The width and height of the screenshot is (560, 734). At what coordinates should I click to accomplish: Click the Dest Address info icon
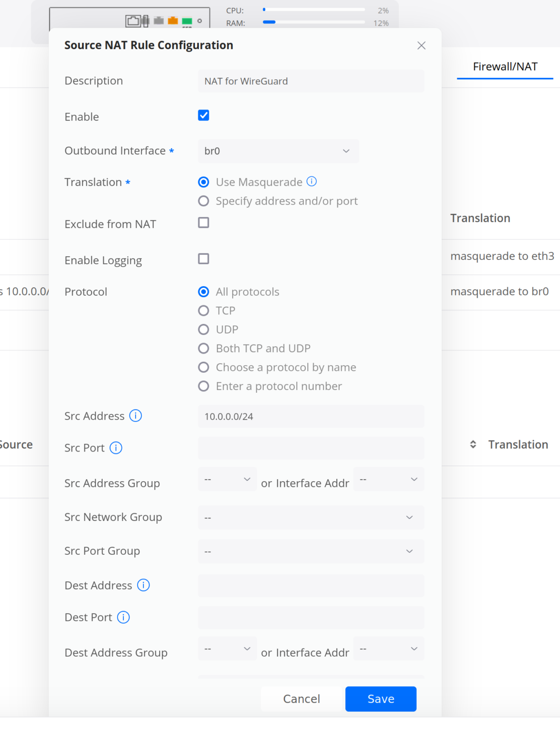(143, 585)
